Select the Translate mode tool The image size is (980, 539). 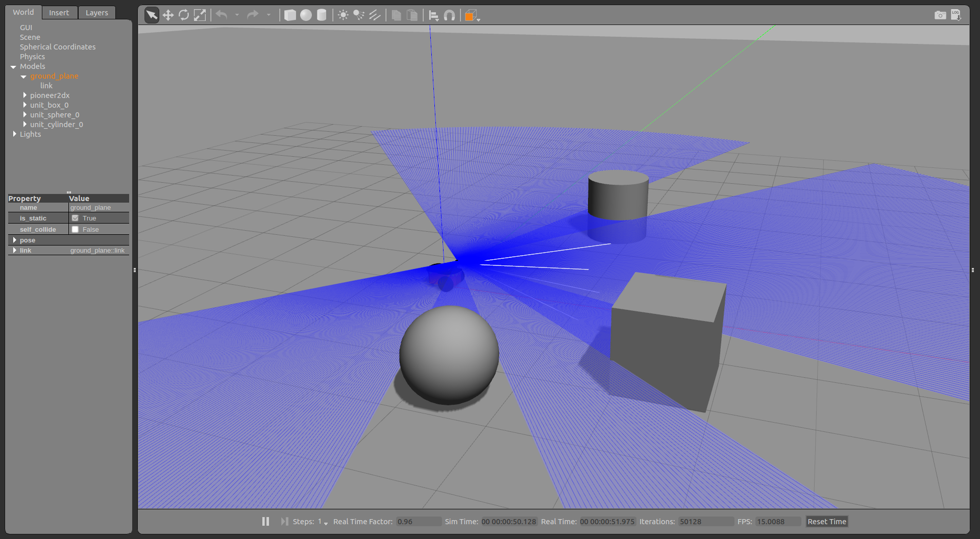point(168,15)
